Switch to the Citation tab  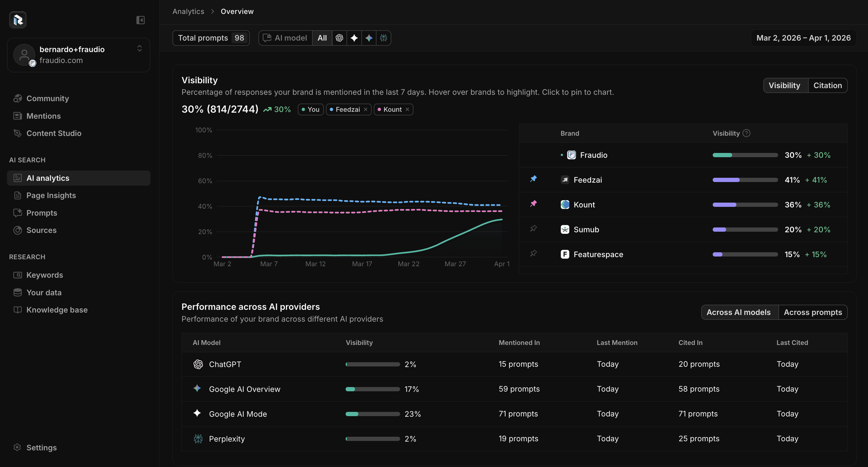click(827, 85)
